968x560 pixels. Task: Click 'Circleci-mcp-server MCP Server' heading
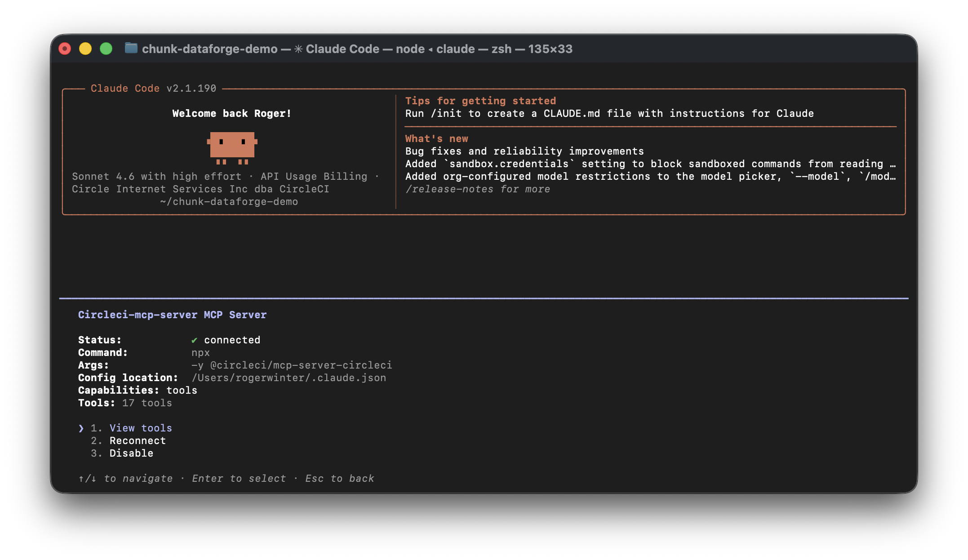(172, 315)
